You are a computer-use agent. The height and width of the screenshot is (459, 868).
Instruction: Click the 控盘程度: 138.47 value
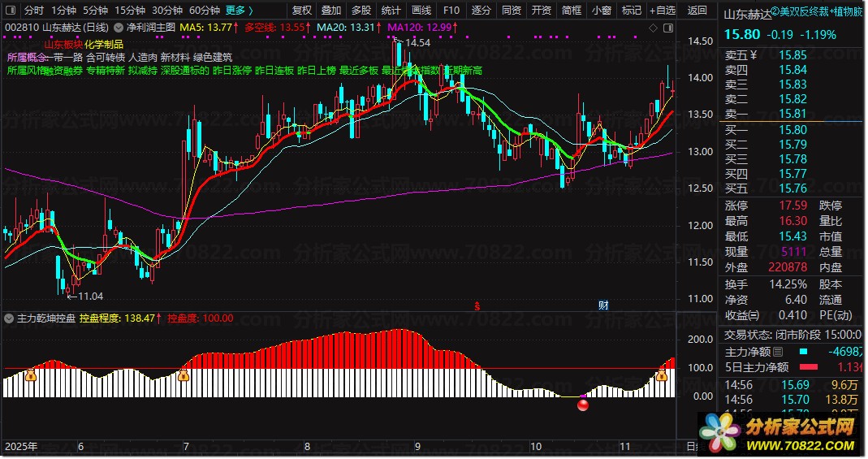click(x=120, y=318)
